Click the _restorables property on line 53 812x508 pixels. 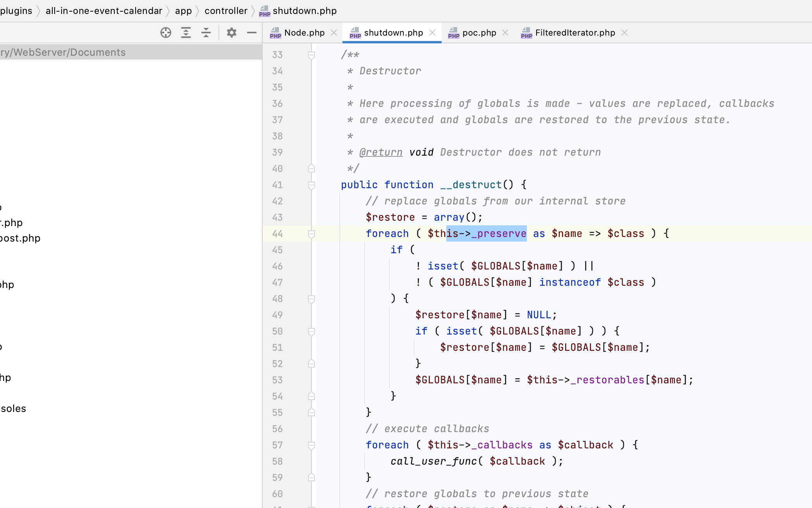click(x=607, y=380)
